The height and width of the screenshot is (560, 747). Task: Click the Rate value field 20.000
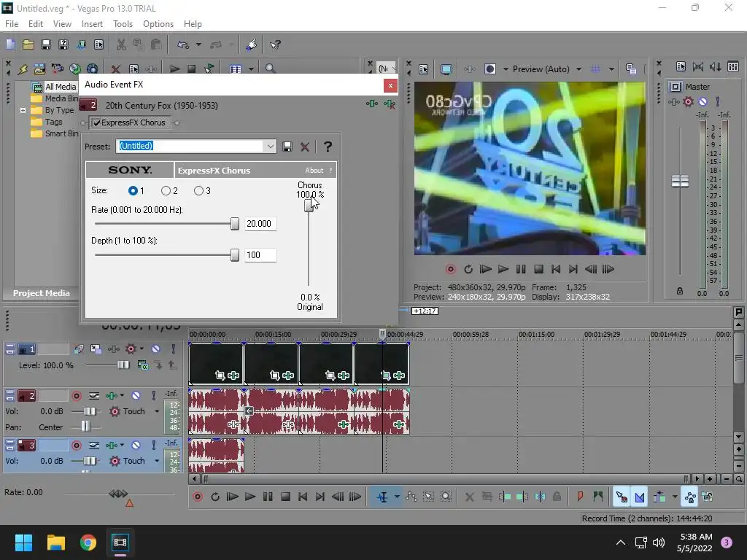coord(260,224)
